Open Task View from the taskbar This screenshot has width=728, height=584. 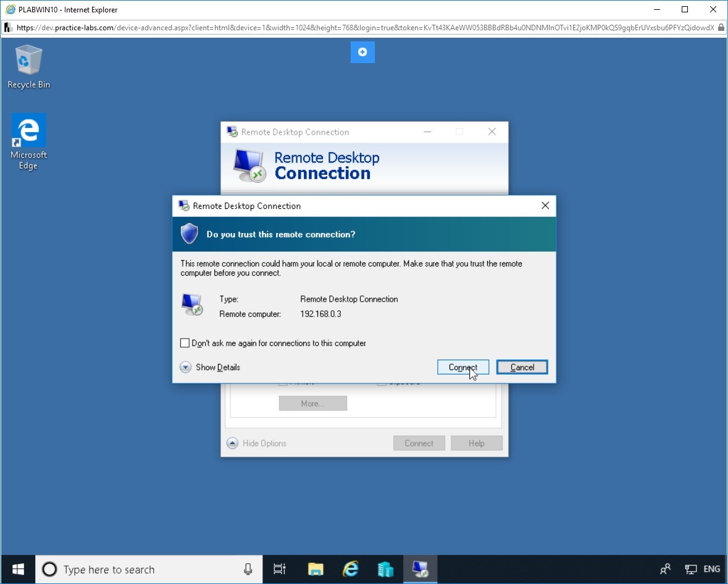click(x=280, y=569)
